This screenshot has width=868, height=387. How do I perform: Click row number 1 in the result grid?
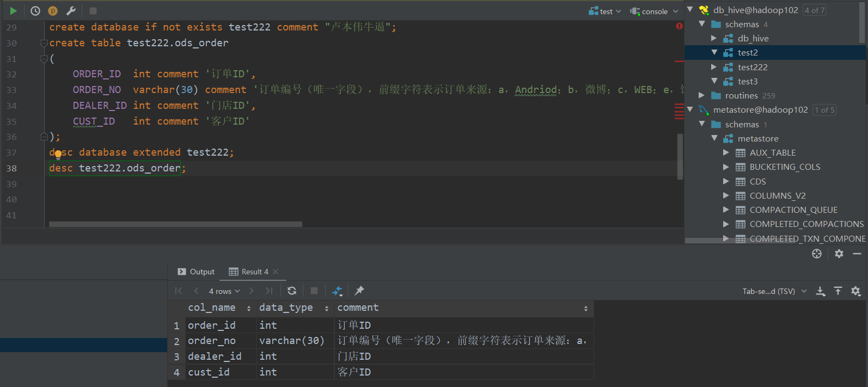pos(176,325)
